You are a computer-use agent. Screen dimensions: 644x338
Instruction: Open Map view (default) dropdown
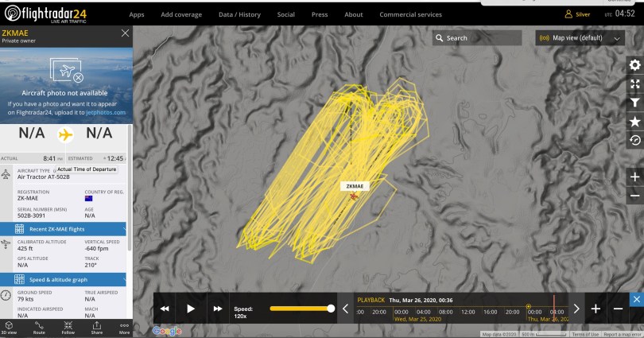(x=580, y=38)
